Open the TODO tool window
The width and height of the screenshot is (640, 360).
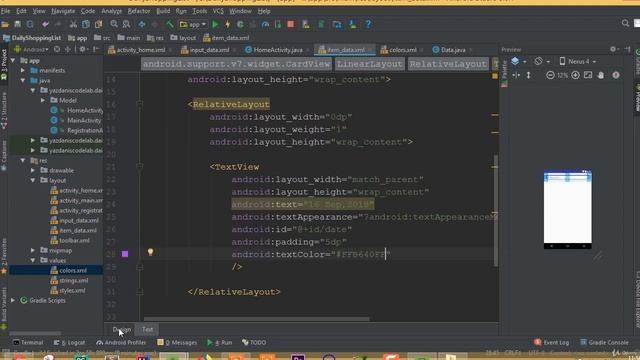[254, 342]
